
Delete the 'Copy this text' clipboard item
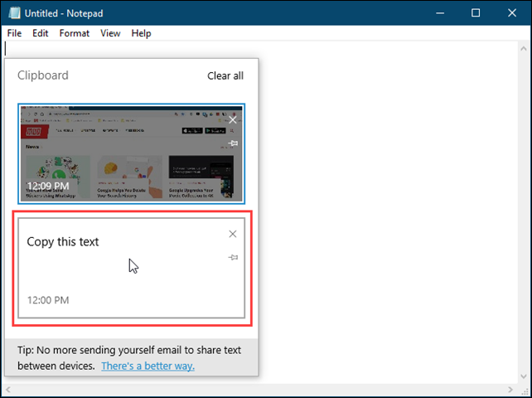coord(232,234)
